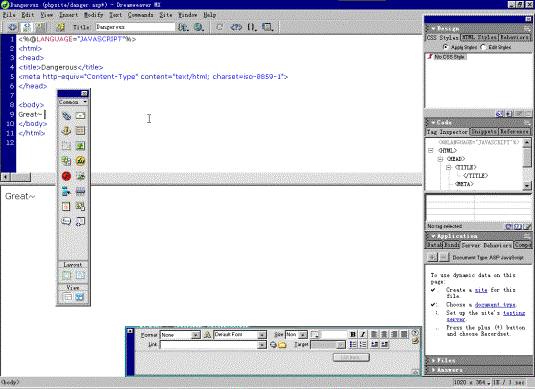Show Design view toolbar button
Screen dimensions: 535x389
[40, 27]
